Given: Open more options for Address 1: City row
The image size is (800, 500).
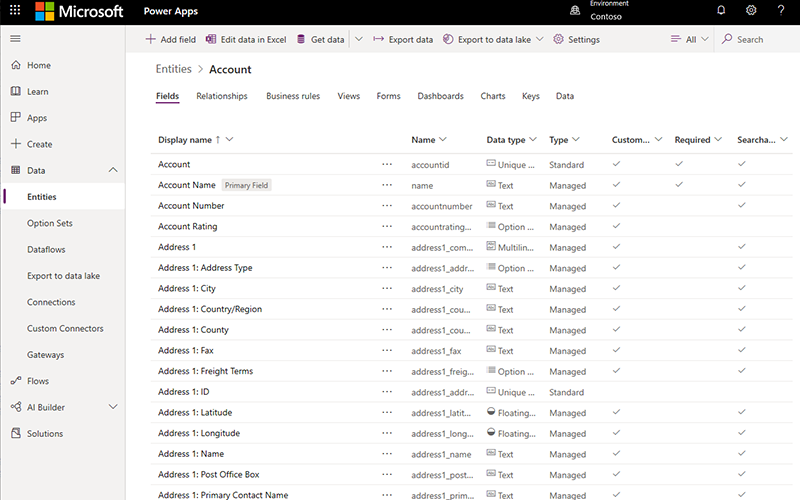Looking at the screenshot, I should click(x=387, y=288).
